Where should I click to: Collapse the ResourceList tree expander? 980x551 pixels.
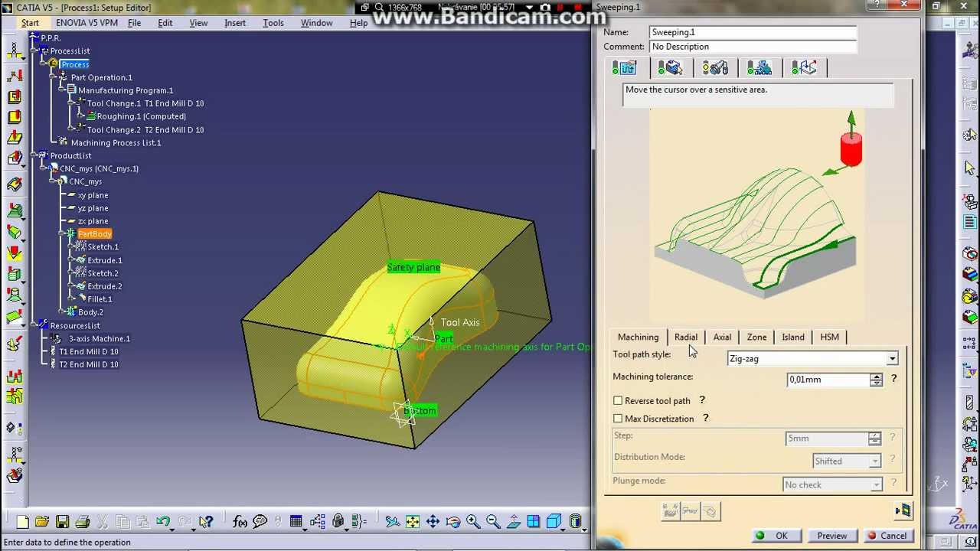pos(34,325)
